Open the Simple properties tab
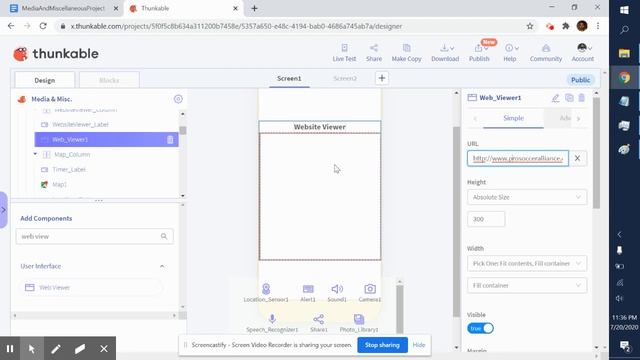This screenshot has height=360, width=640. 513,118
